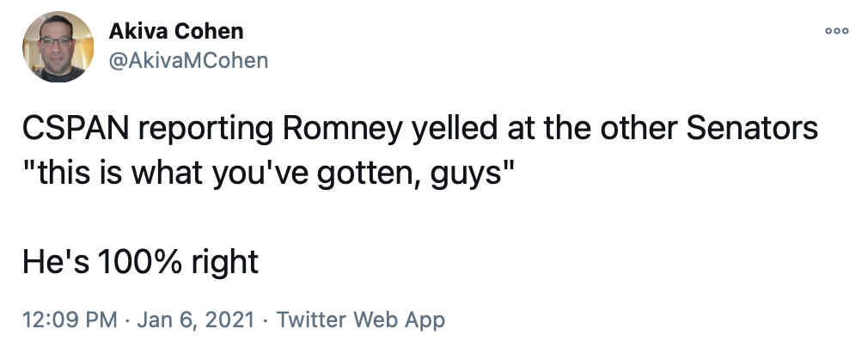Click the quoted line "this is what you've gotten, guys"

(x=268, y=172)
